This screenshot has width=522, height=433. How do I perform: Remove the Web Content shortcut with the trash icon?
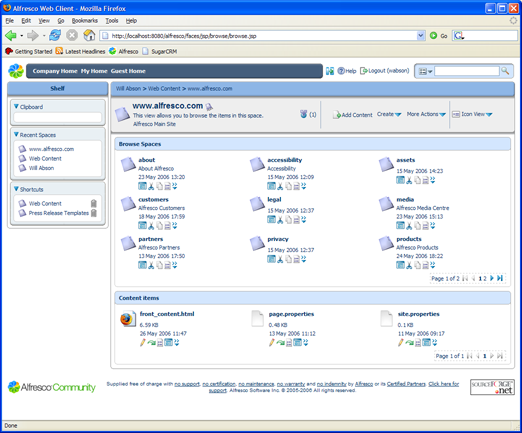click(x=94, y=203)
